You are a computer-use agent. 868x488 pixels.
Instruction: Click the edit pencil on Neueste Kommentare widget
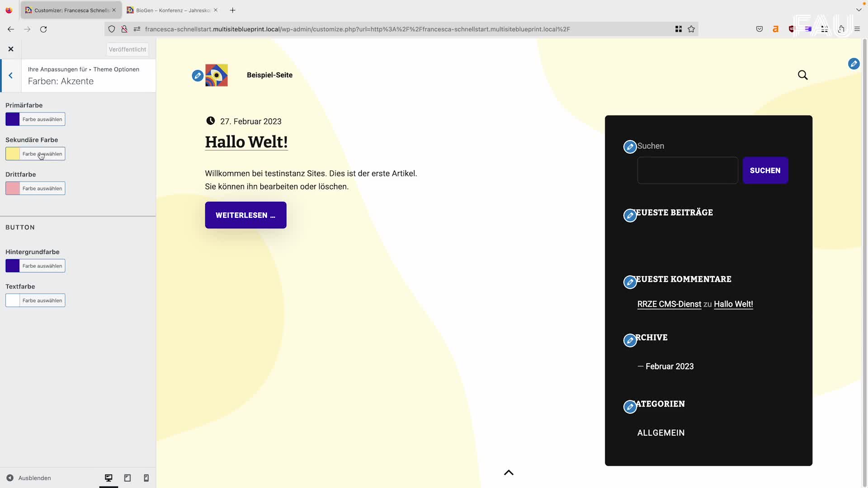coord(630,282)
